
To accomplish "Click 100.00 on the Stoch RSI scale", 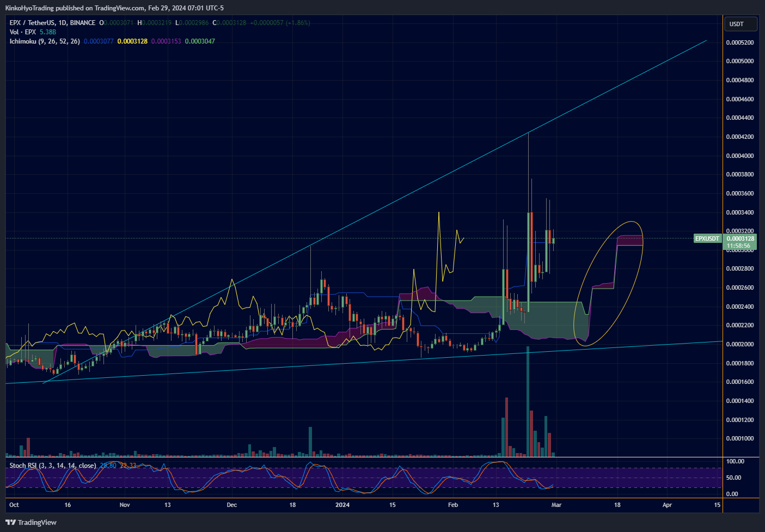I will point(735,461).
